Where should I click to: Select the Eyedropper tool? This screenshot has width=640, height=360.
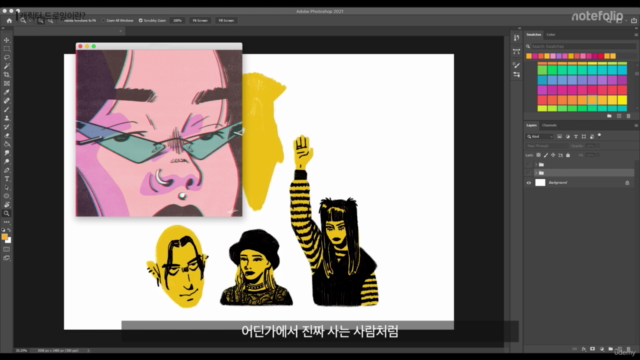7,92
